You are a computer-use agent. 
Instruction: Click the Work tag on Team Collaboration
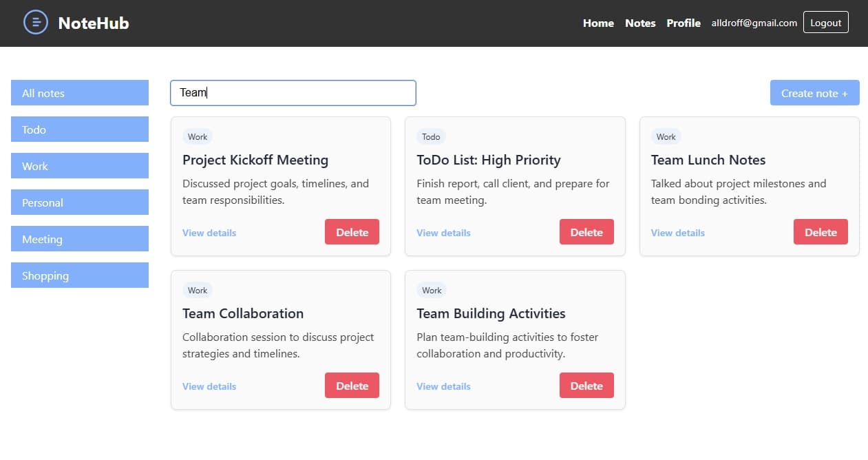point(198,291)
